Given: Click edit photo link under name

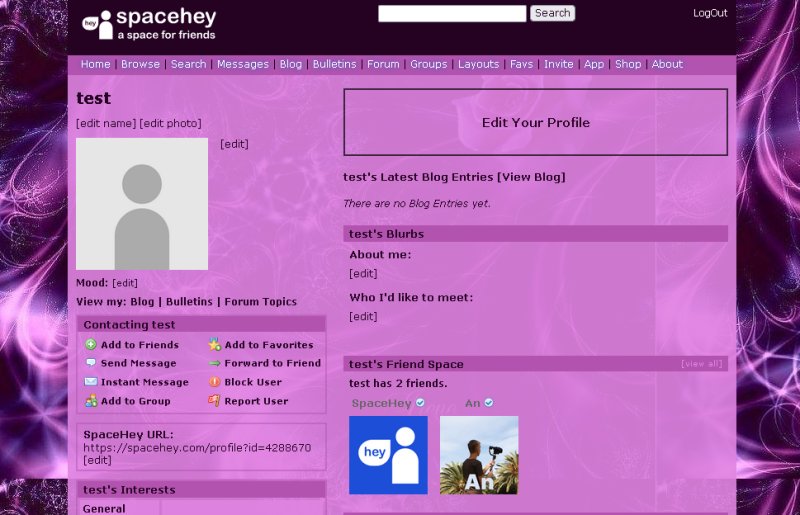Looking at the screenshot, I should pos(170,123).
